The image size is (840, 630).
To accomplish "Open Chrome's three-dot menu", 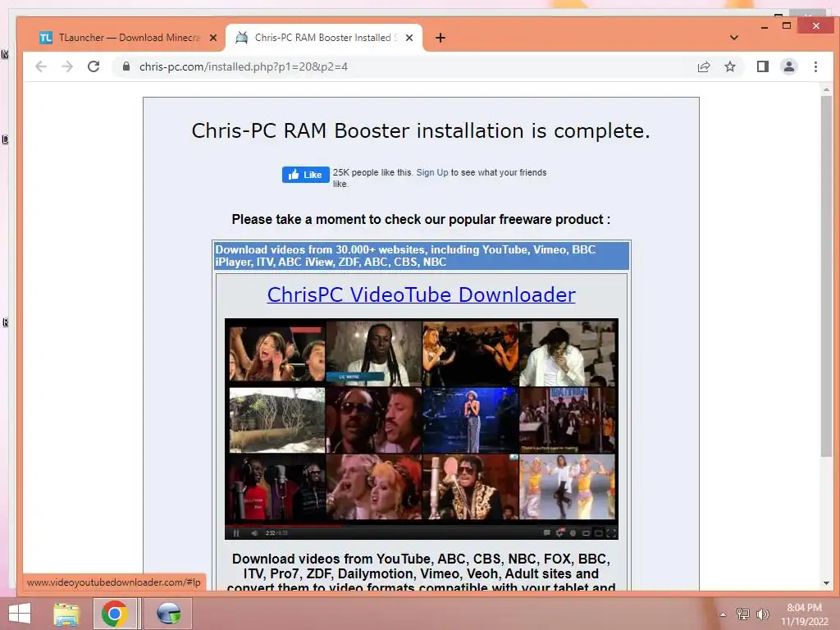I will [x=815, y=66].
